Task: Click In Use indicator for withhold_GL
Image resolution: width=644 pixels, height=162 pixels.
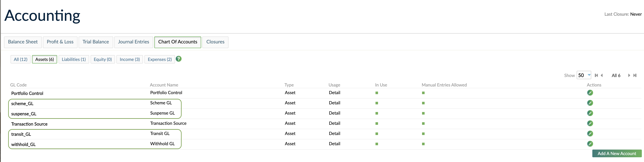Action: (377, 144)
